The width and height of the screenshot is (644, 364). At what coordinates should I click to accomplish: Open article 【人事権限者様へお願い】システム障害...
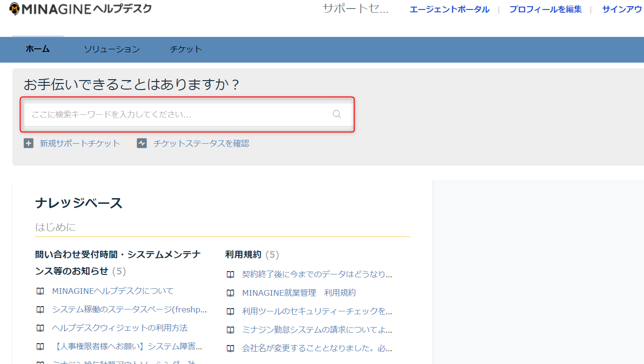point(127,346)
